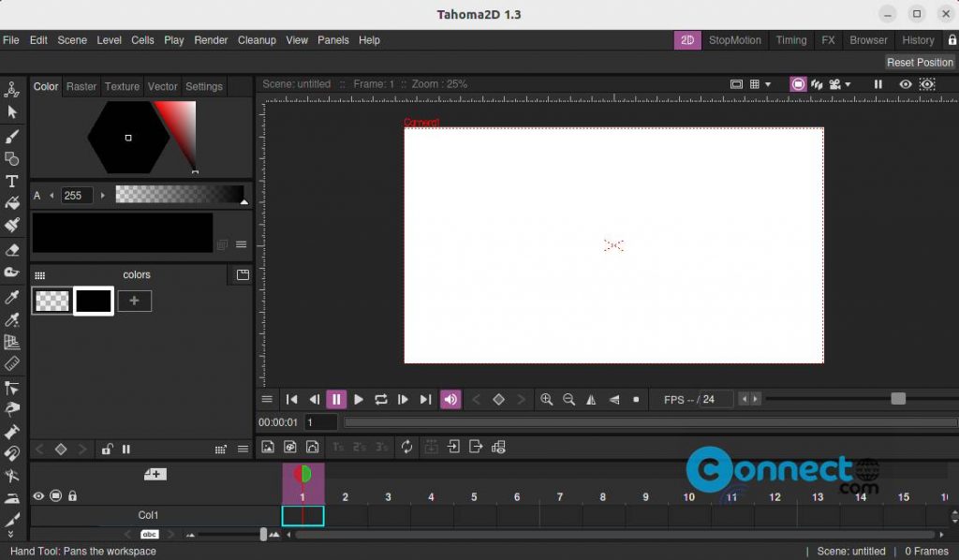The height and width of the screenshot is (560, 959).
Task: Lock the Col1 column
Action: coord(72,495)
